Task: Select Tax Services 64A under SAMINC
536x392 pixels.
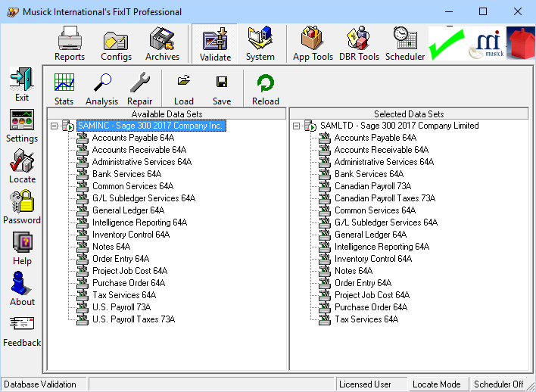Action: [124, 295]
